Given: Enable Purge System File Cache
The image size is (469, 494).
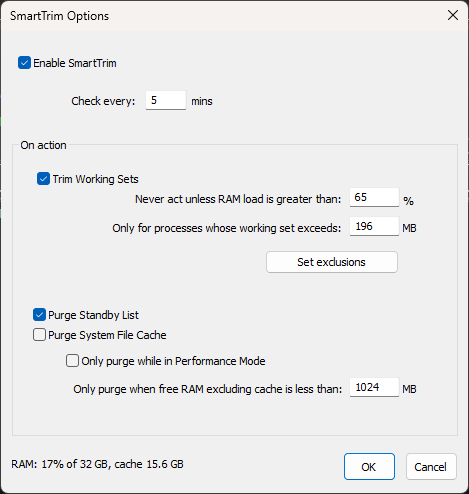Looking at the screenshot, I should point(39,335).
